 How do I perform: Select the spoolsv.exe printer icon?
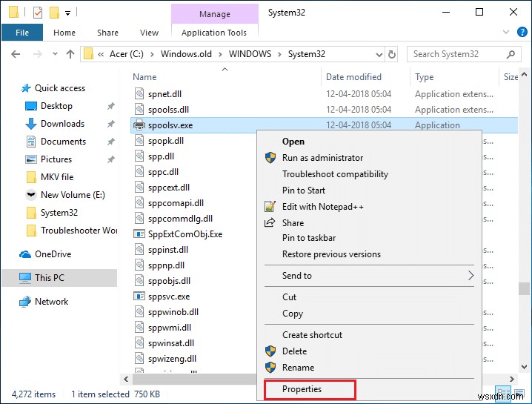(x=139, y=125)
